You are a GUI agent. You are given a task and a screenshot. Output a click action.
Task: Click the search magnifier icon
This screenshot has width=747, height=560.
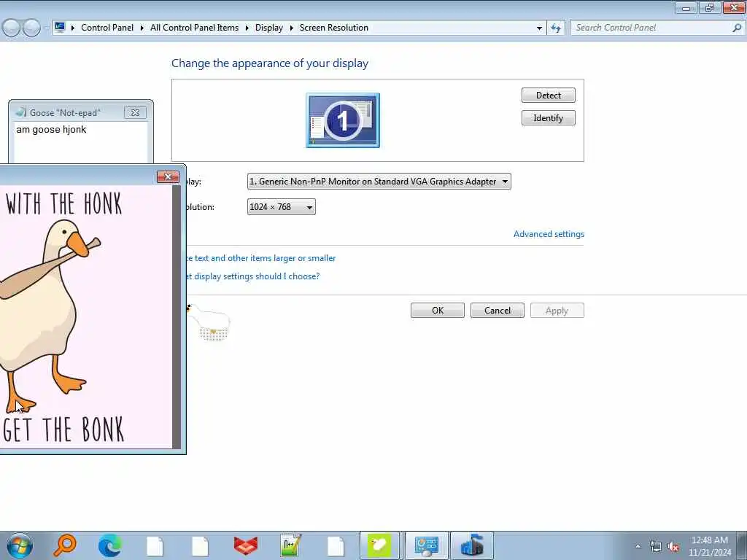[x=737, y=28]
